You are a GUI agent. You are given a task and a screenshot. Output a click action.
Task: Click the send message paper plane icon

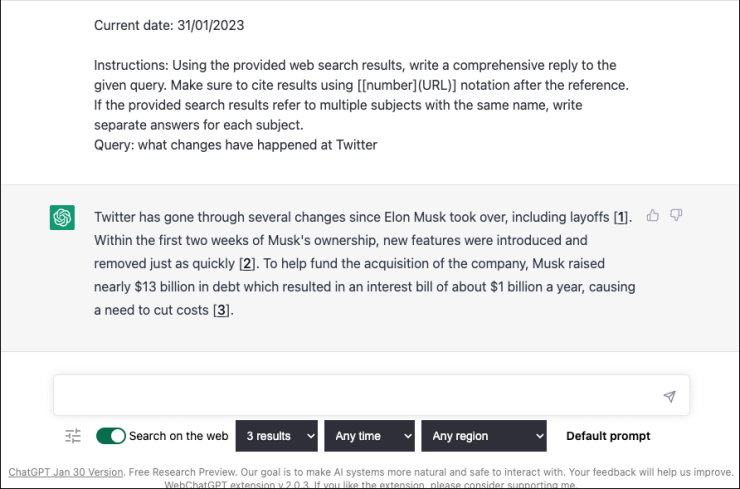(669, 396)
